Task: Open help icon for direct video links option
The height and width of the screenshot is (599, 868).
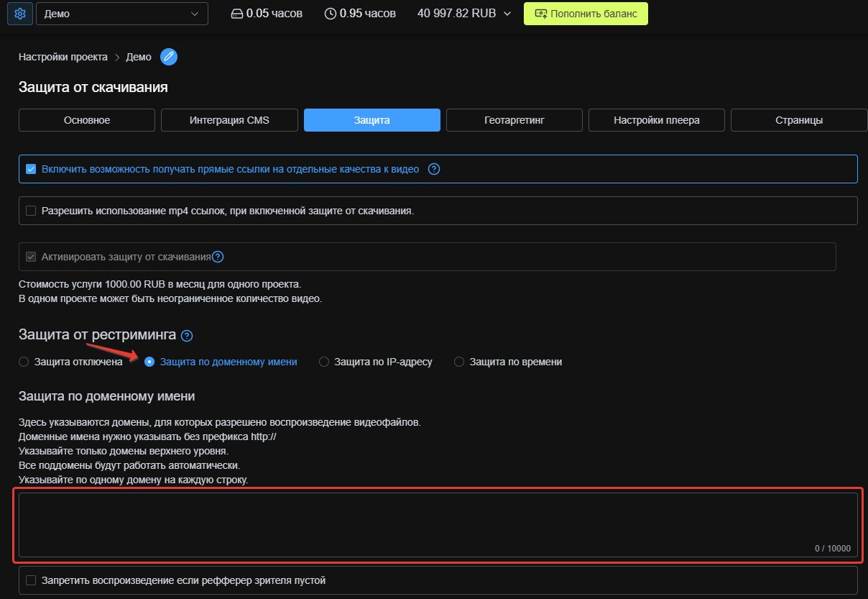Action: [434, 170]
